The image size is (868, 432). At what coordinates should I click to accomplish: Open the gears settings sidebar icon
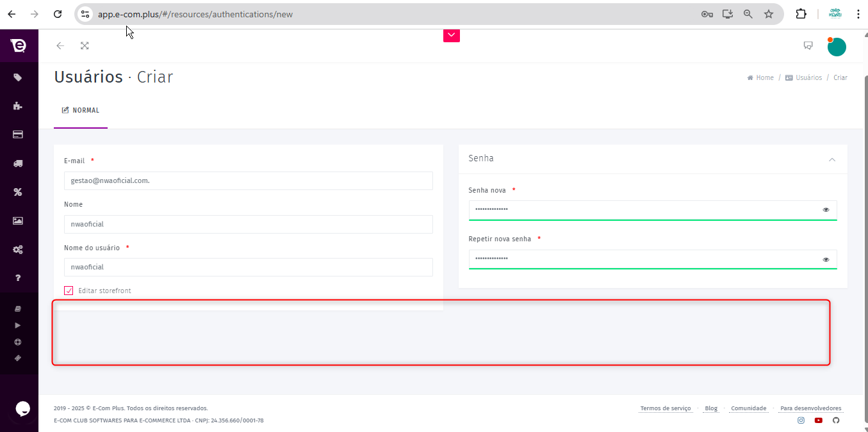(18, 250)
